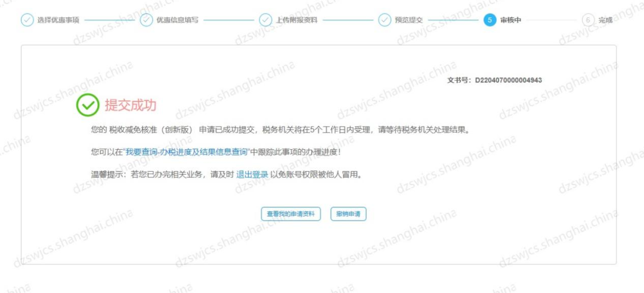This screenshot has width=644, height=293.
Task: Click the 撤销申请 button
Action: click(348, 214)
